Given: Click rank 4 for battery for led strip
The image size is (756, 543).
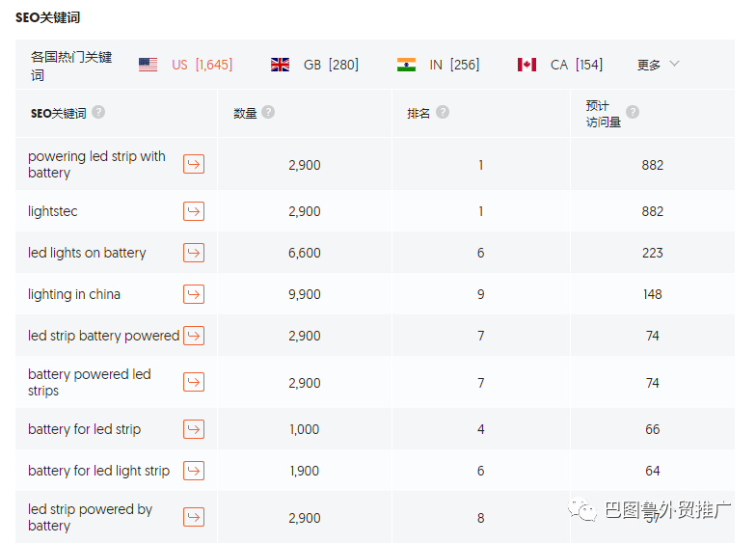Looking at the screenshot, I should click(x=480, y=429).
